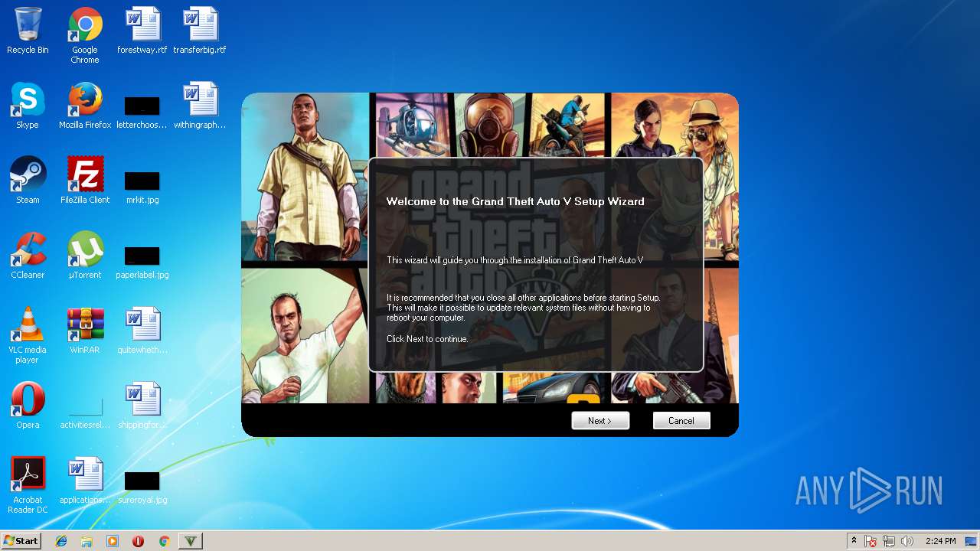Select the withingraph... Word document
Viewport: 980px width, 551px height.
pyautogui.click(x=200, y=106)
